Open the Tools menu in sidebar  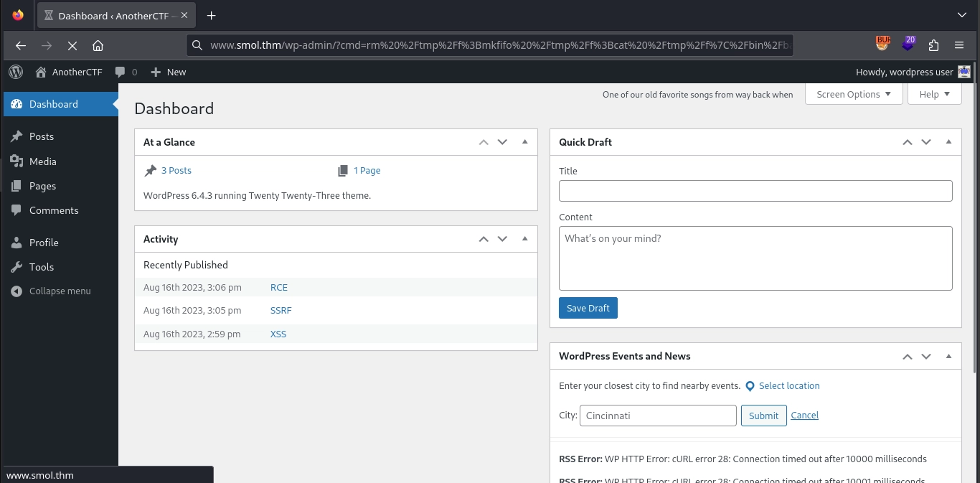pos(42,267)
